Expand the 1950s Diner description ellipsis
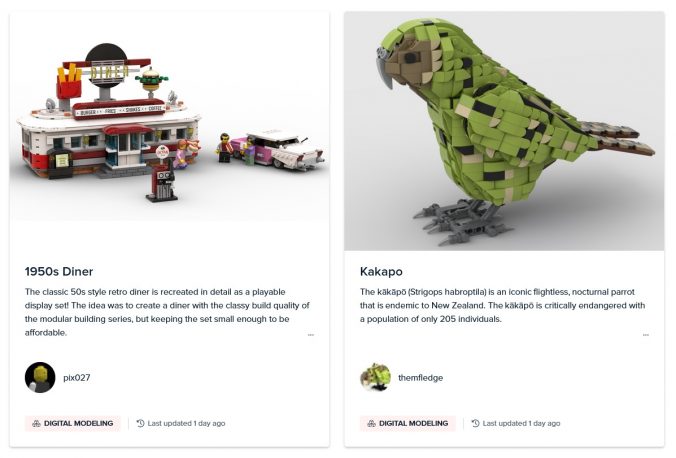This screenshot has height=458, width=676. click(x=311, y=335)
